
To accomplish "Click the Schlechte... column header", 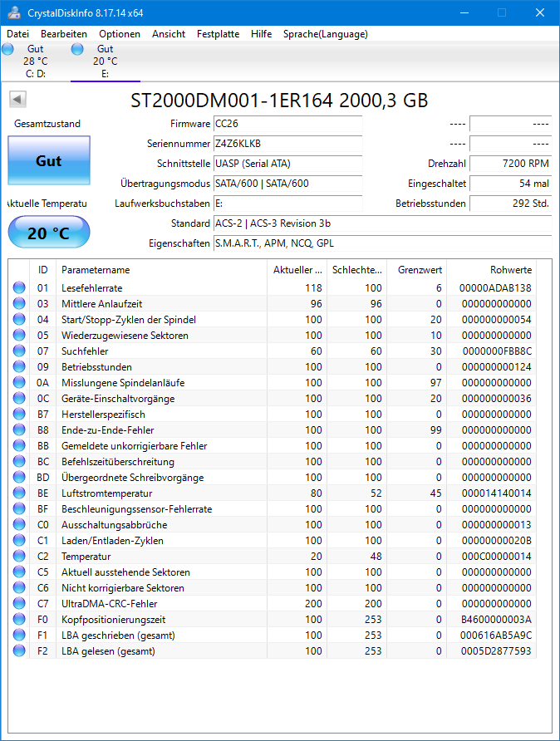I will [356, 270].
